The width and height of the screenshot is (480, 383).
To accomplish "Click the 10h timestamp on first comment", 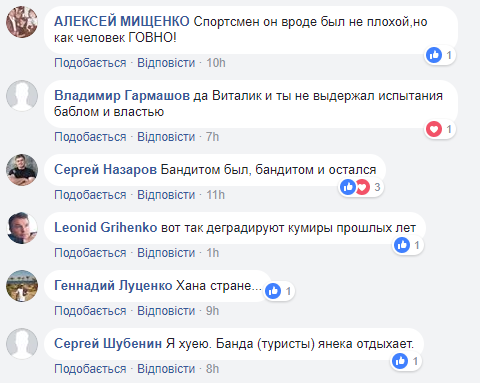I will point(216,63).
